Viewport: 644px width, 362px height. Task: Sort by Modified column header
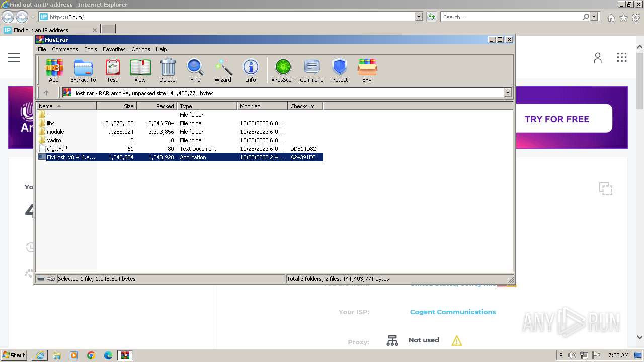(x=262, y=106)
